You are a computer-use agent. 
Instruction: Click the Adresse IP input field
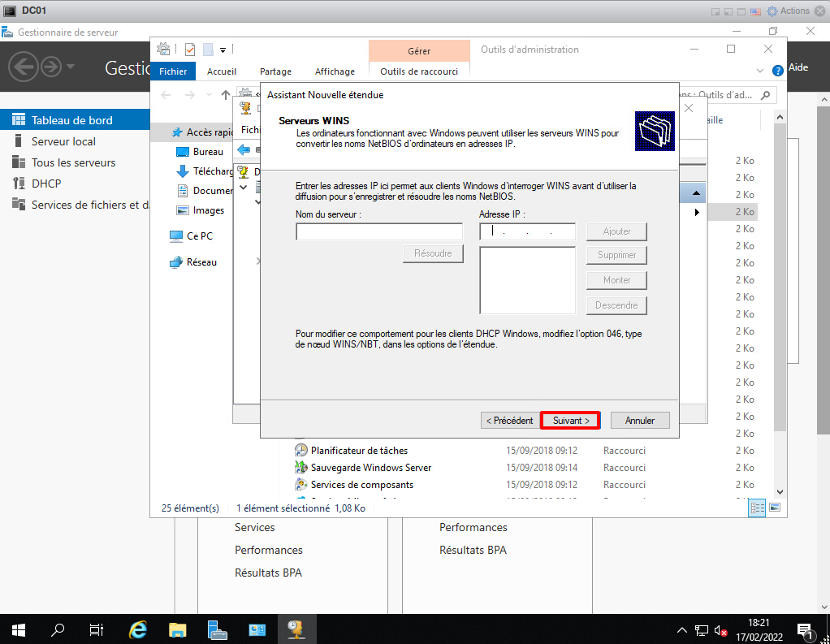[x=527, y=232]
